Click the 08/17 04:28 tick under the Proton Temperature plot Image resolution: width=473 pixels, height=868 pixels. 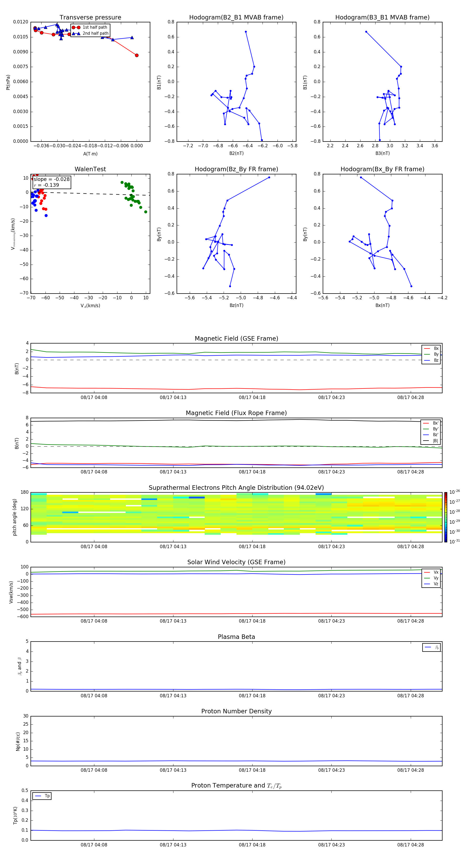point(410,845)
